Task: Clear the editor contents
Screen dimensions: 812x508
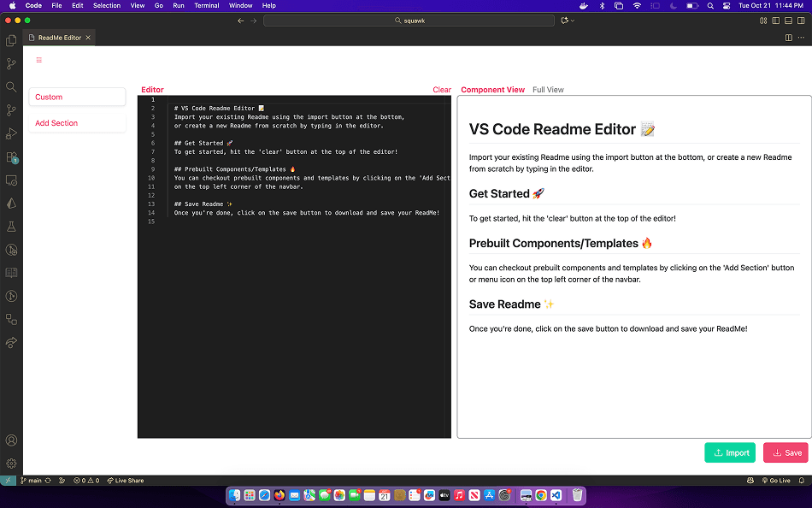Action: pyautogui.click(x=442, y=89)
